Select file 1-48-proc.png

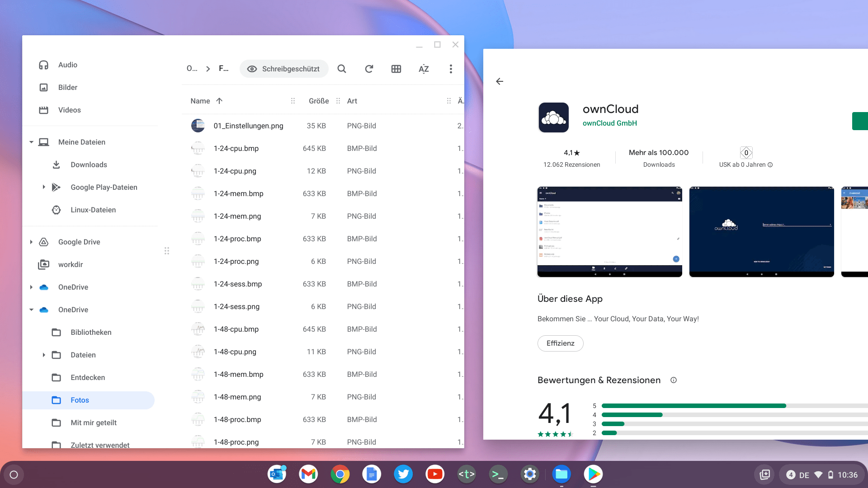[323, 442]
